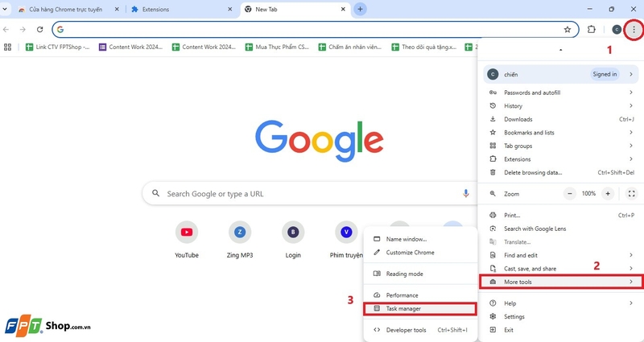Viewport: 644px width, 342px height.
Task: Increase zoom with plus button
Action: coord(608,194)
